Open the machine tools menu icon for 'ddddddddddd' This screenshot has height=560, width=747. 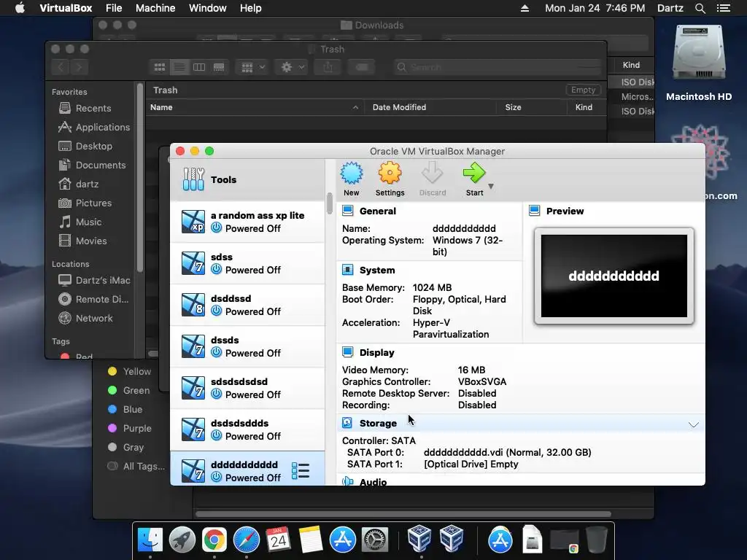pyautogui.click(x=301, y=471)
